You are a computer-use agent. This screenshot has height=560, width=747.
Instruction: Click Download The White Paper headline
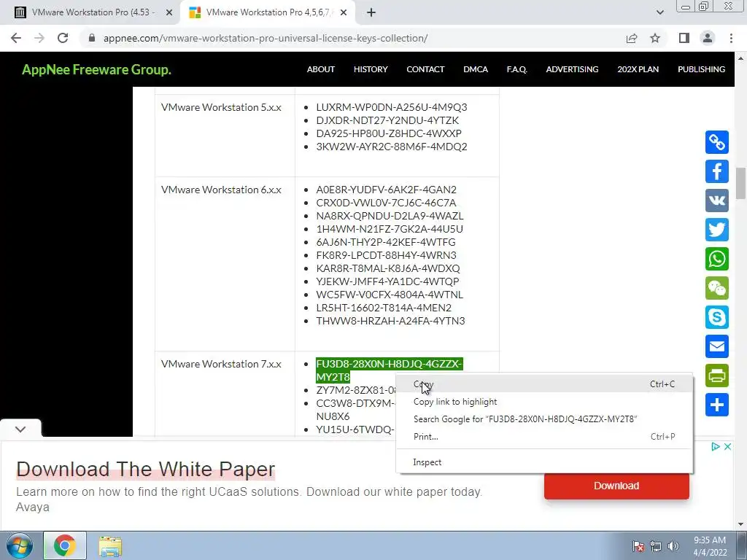pyautogui.click(x=146, y=469)
